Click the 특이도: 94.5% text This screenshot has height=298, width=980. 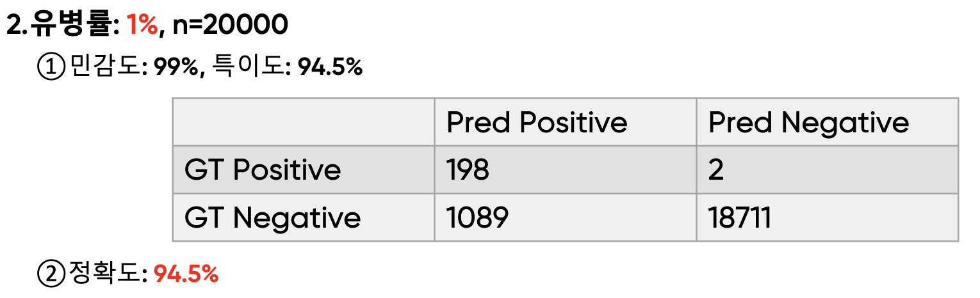tap(287, 67)
